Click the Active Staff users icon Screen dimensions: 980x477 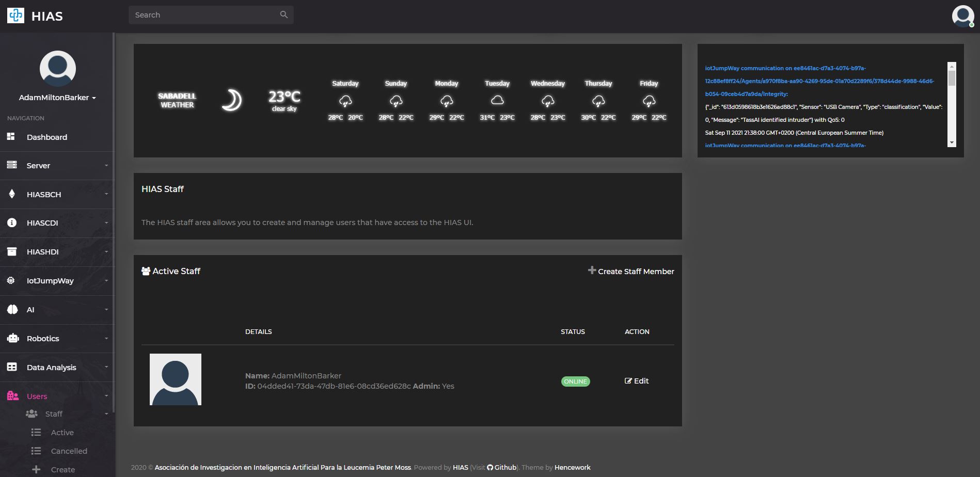point(146,271)
